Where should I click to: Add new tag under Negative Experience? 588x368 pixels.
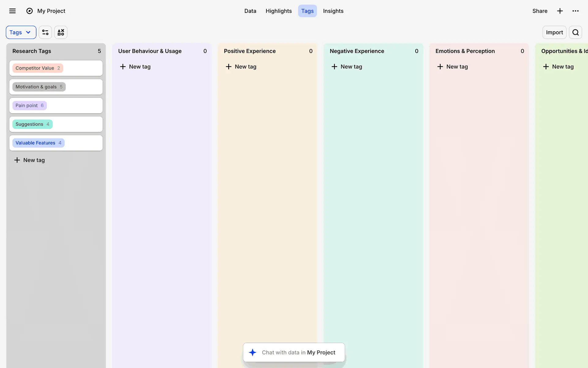coord(347,67)
